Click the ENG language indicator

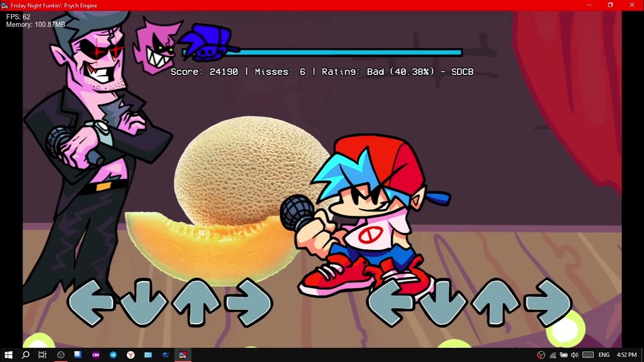(x=603, y=355)
